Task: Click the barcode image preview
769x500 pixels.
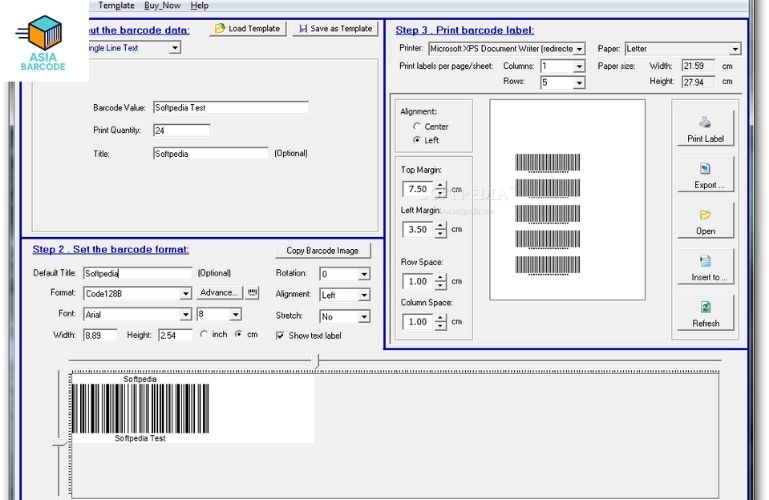Action: pyautogui.click(x=193, y=408)
